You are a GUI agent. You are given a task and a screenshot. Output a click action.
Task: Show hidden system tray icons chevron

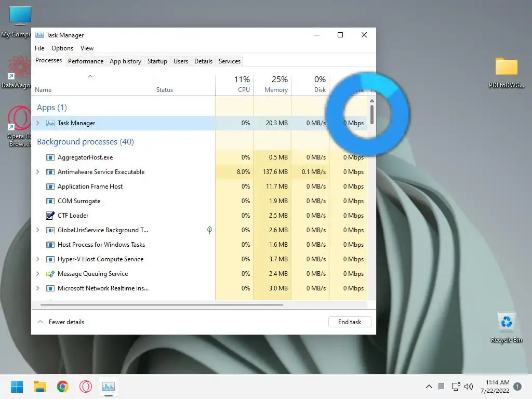coord(429,387)
